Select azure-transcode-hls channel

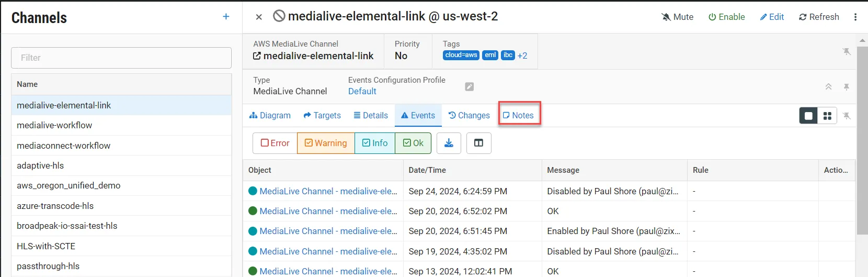click(x=121, y=206)
